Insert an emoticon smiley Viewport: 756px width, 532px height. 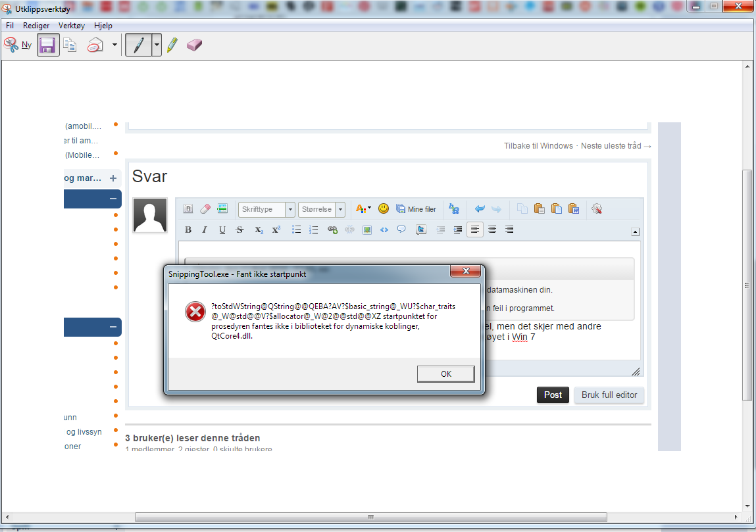pos(384,208)
